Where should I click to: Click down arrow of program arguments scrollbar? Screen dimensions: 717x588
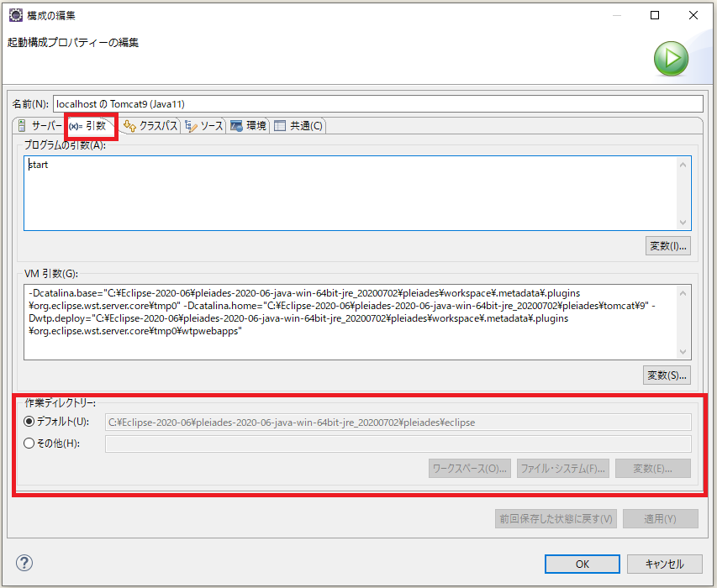[683, 223]
